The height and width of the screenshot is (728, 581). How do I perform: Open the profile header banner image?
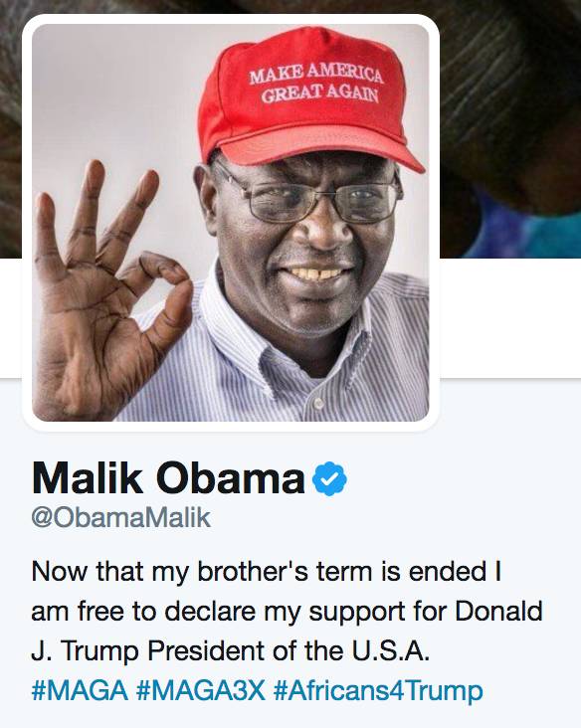pyautogui.click(x=510, y=128)
